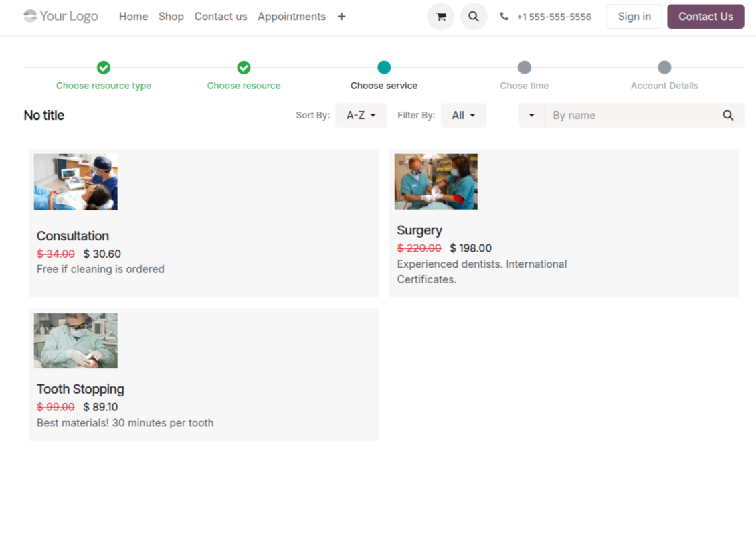The image size is (756, 555).
Task: Go to the Shop menu
Action: [x=171, y=17]
